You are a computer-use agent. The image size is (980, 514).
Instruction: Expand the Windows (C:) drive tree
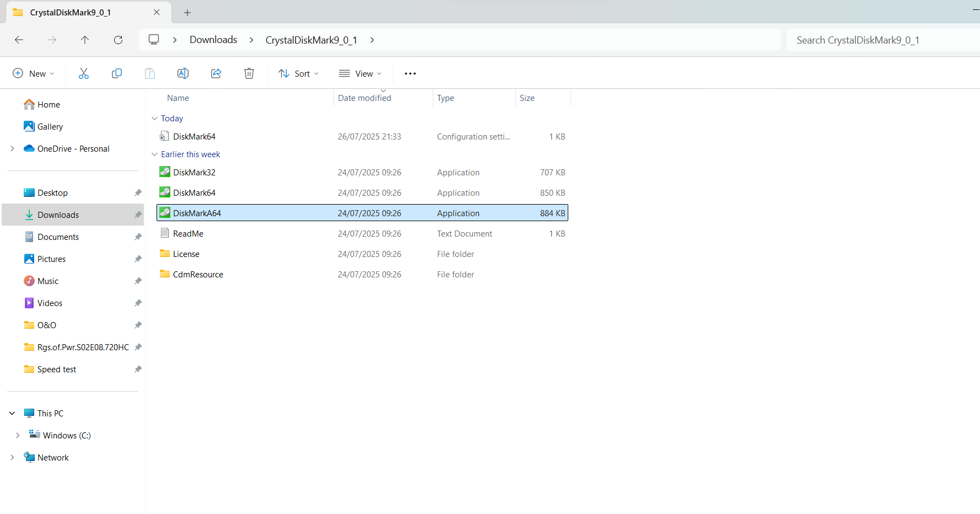point(18,435)
